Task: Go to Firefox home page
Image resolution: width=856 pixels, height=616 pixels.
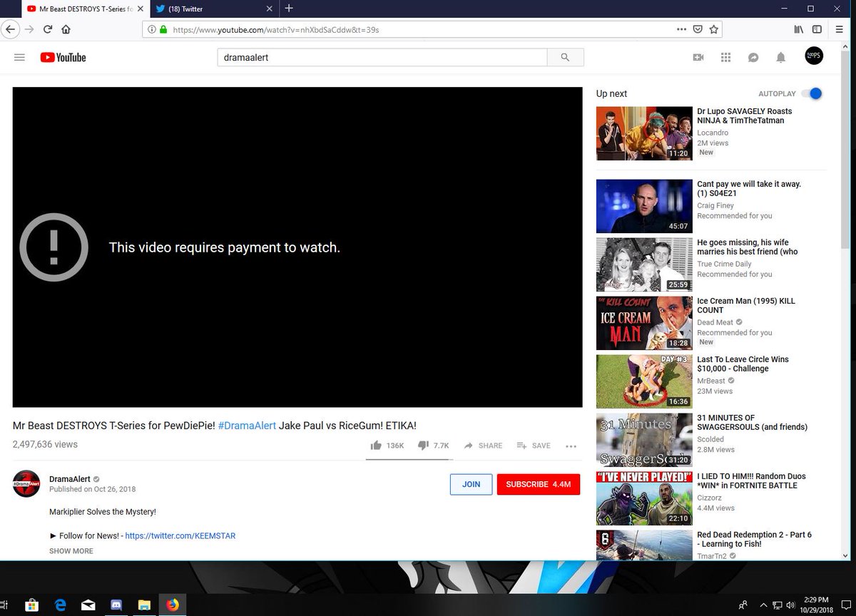Action: tap(66, 29)
